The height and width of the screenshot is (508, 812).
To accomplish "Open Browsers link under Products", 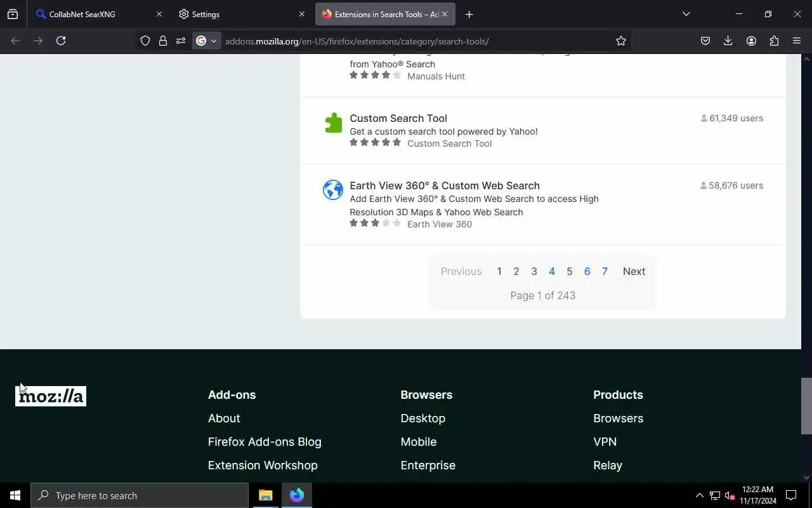I will coord(619,418).
